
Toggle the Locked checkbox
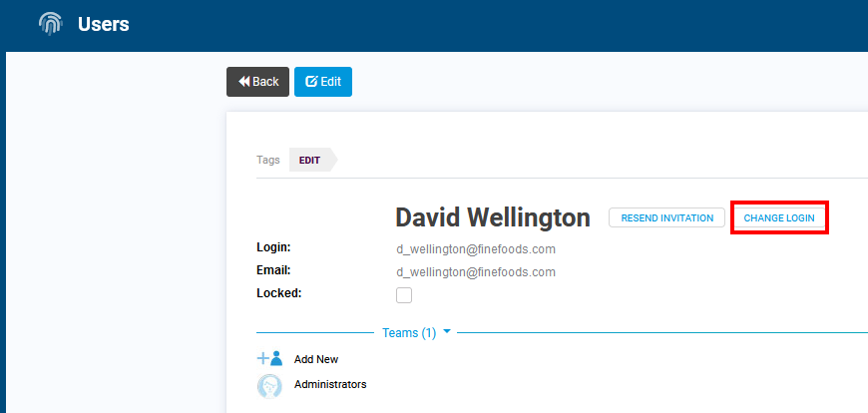(404, 295)
